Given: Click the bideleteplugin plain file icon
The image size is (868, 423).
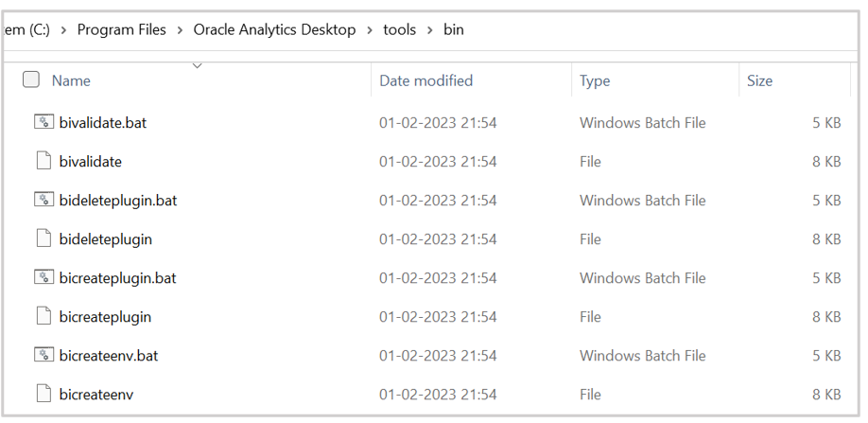Looking at the screenshot, I should pos(43,238).
